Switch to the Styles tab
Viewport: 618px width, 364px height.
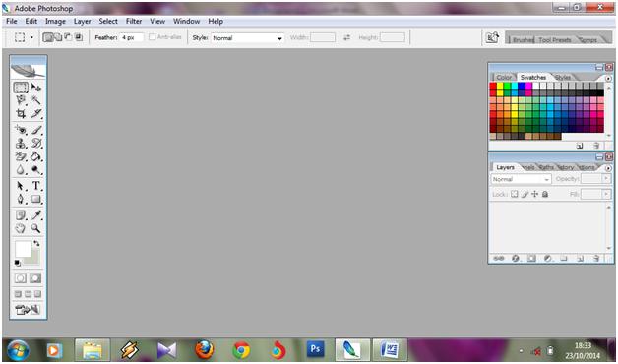point(563,77)
